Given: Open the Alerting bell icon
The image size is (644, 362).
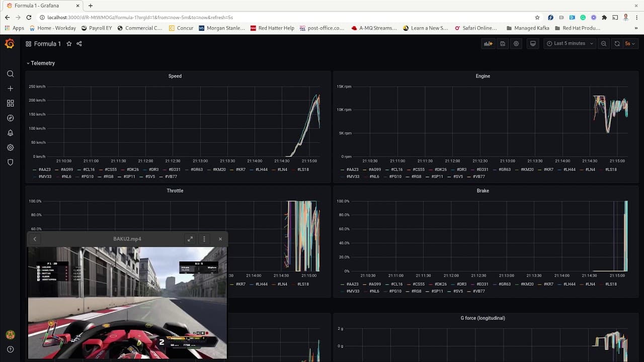Looking at the screenshot, I should [x=10, y=133].
